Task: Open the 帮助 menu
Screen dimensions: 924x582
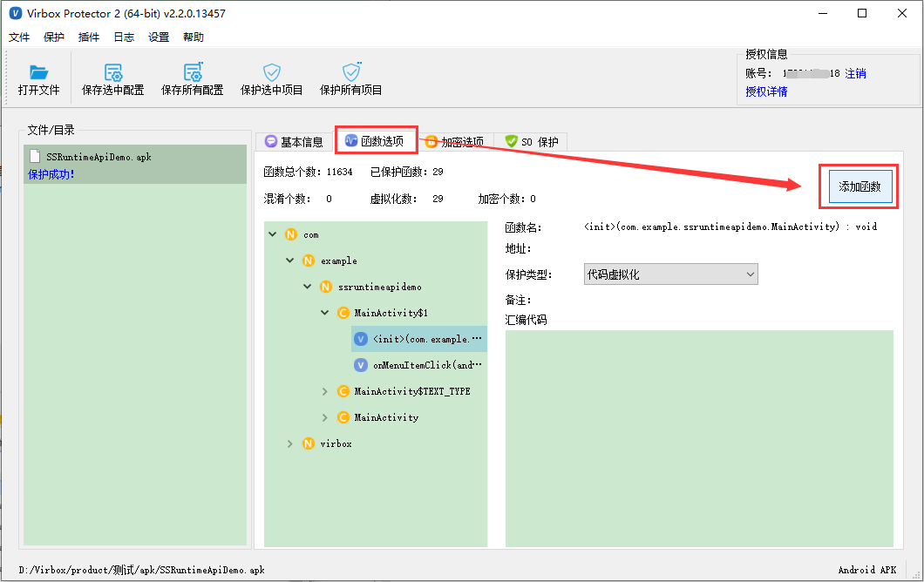Action: (194, 37)
